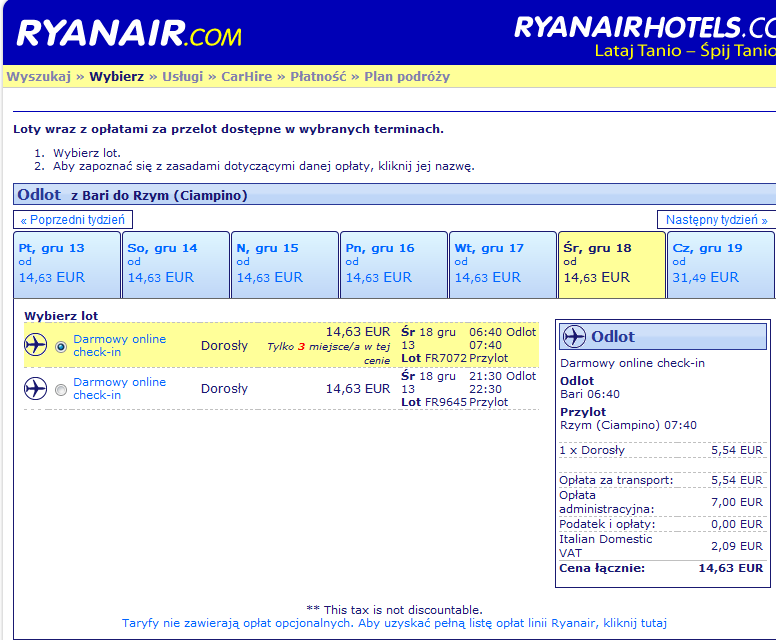Viewport: 776px width, 640px height.
Task: Open Darmowy online check-in link for FR9645
Action: (x=119, y=389)
